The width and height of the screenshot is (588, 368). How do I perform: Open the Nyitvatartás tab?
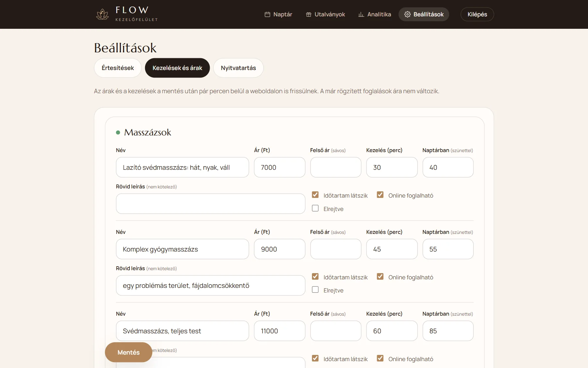point(238,68)
